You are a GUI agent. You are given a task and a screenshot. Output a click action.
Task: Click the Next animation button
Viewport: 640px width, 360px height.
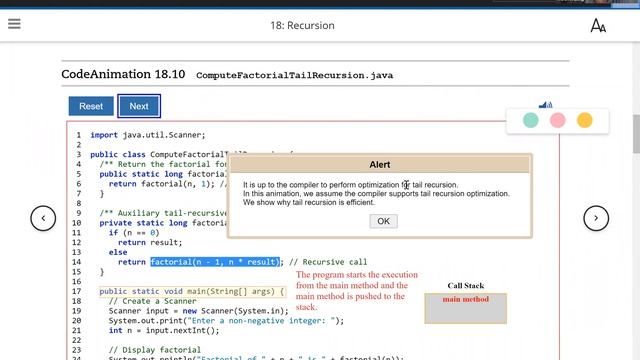click(x=139, y=106)
